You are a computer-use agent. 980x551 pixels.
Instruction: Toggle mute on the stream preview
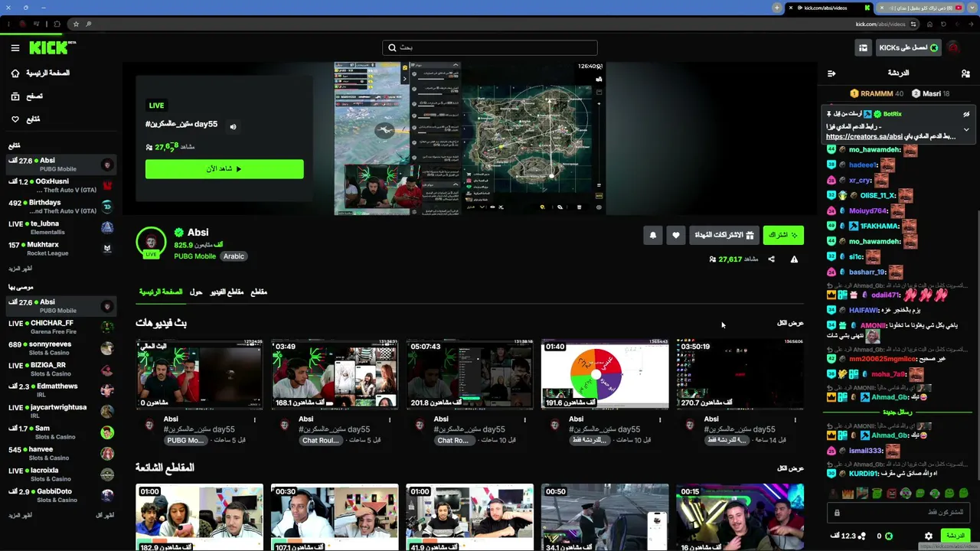[x=234, y=127]
